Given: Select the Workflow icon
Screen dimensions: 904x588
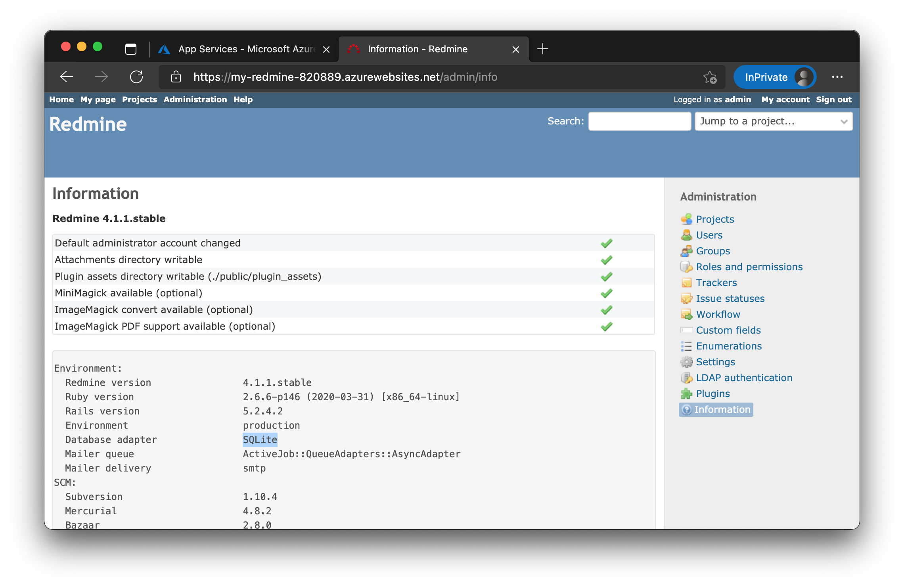Looking at the screenshot, I should pyautogui.click(x=687, y=314).
